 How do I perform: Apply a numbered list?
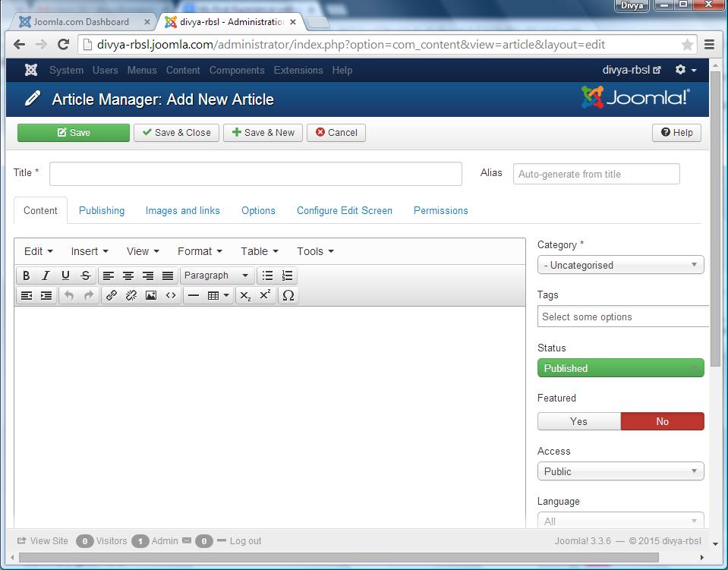[x=287, y=276]
